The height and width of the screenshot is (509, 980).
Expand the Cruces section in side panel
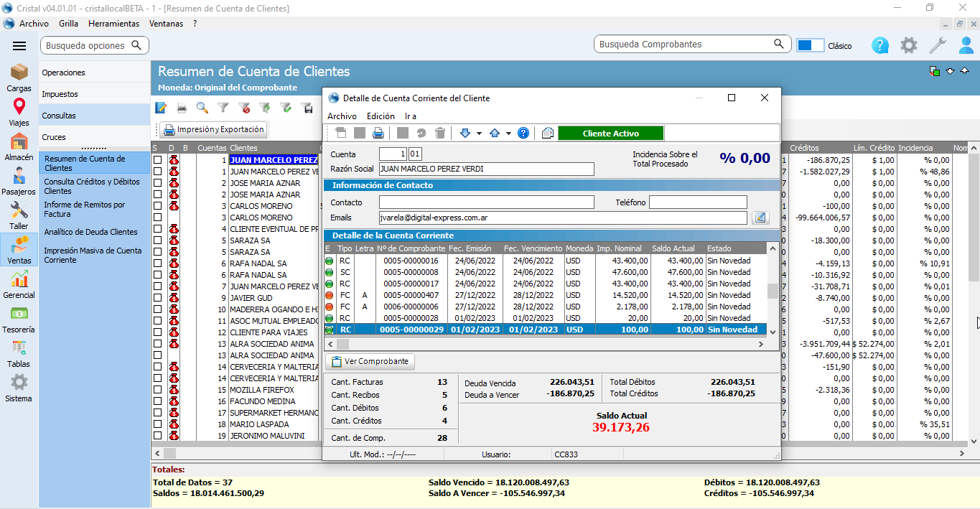pyautogui.click(x=54, y=137)
